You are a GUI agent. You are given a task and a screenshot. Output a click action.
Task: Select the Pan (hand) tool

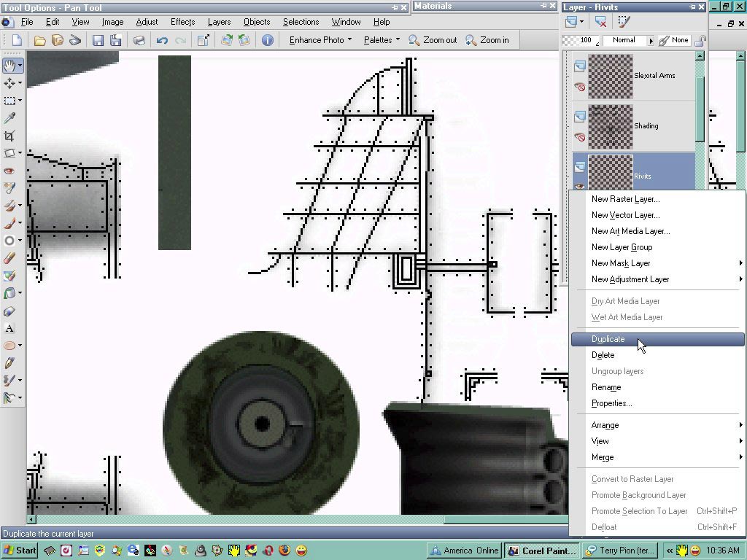pyautogui.click(x=9, y=65)
